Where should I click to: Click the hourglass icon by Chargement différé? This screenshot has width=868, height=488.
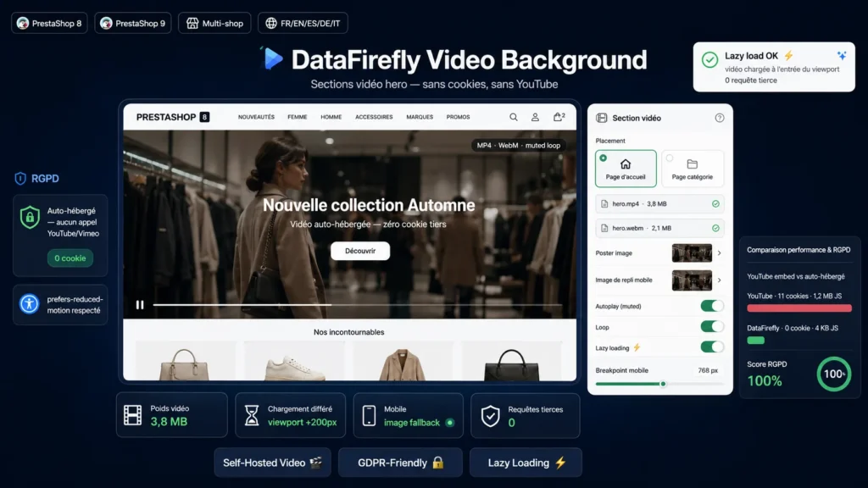pyautogui.click(x=252, y=415)
